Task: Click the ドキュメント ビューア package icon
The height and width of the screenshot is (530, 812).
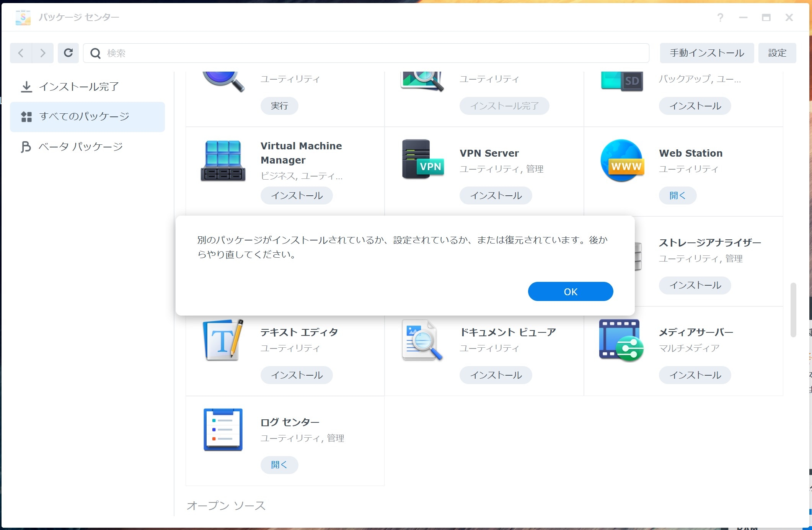Action: click(x=422, y=340)
